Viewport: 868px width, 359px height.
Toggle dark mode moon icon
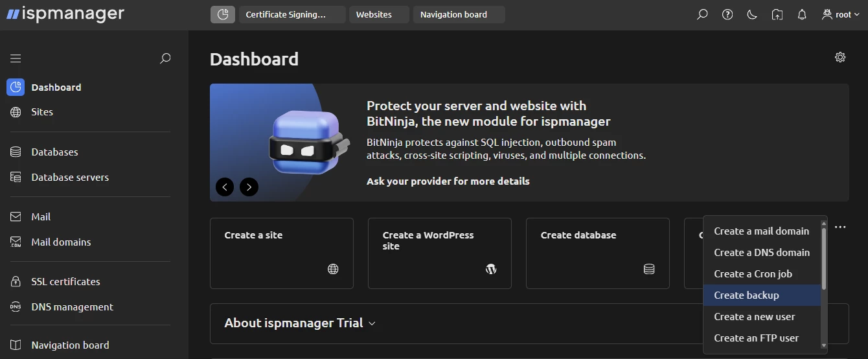(752, 14)
